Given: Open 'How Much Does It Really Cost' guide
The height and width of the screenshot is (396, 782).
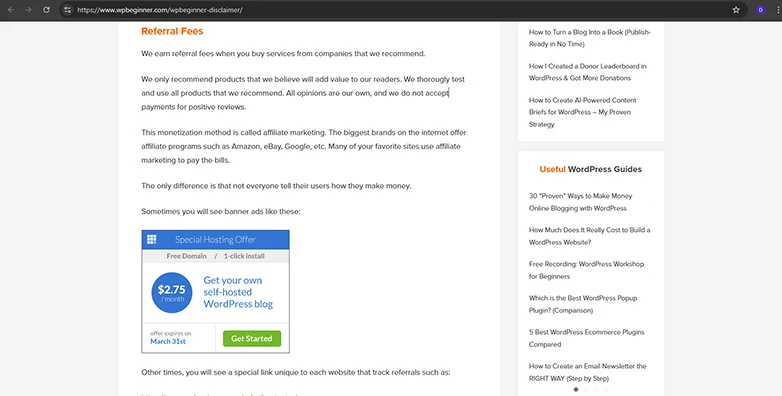Looking at the screenshot, I should 589,236.
